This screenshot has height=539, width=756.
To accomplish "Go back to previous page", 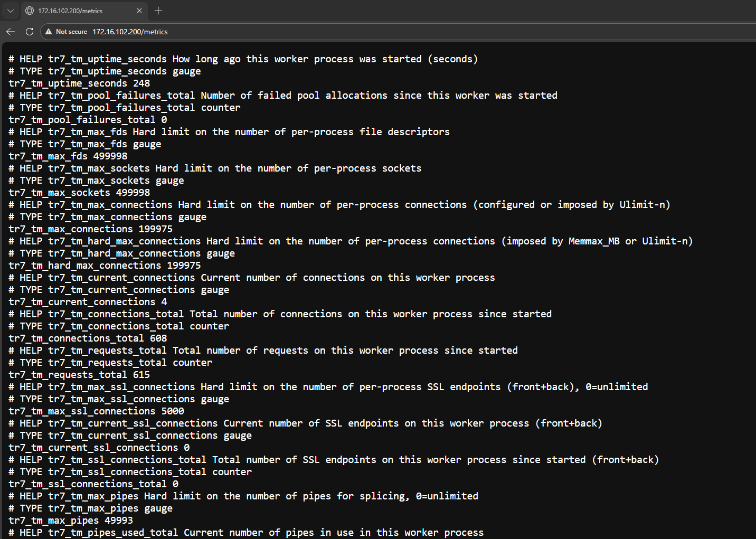I will [11, 32].
